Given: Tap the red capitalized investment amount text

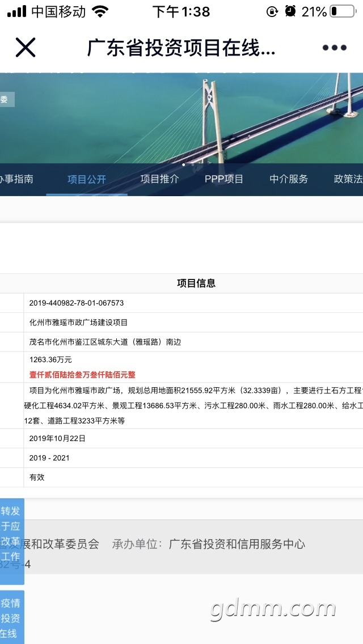Looking at the screenshot, I should point(82,375).
